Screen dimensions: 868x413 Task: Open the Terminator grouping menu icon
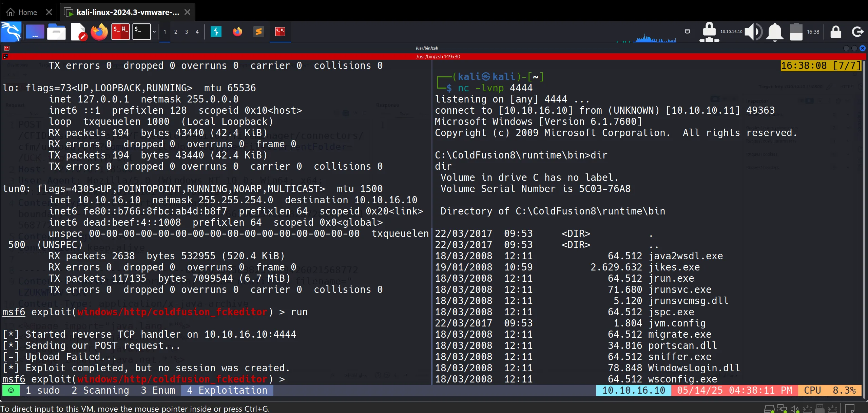pyautogui.click(x=5, y=57)
